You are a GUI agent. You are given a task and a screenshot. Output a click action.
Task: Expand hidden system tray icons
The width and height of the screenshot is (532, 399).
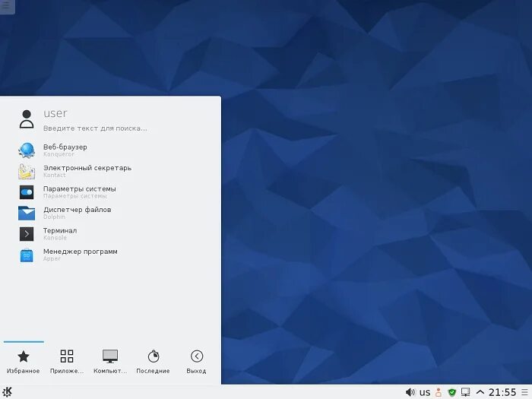(x=480, y=393)
